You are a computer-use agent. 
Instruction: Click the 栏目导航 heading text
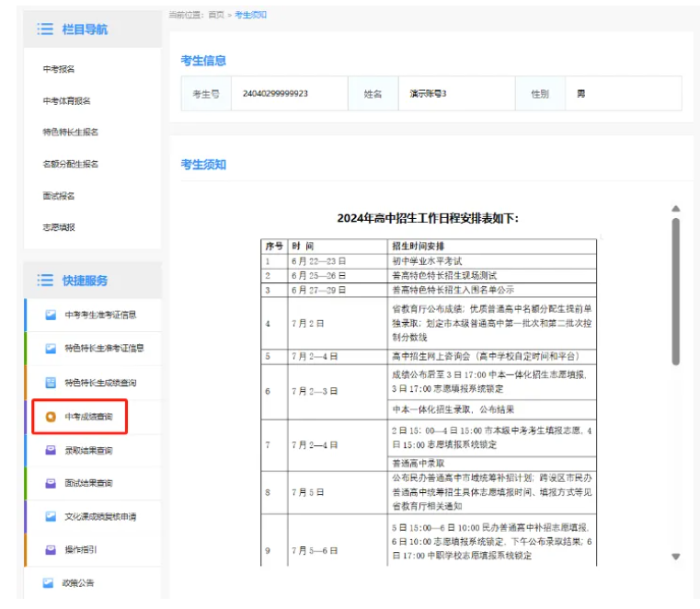point(85,29)
